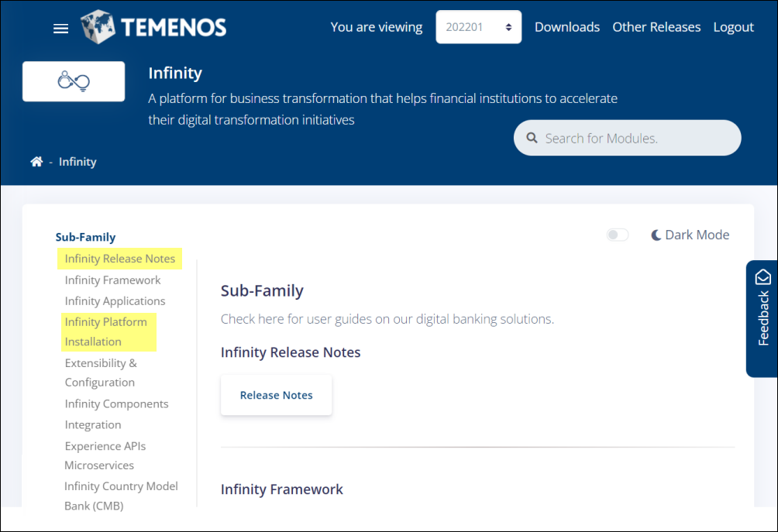778x532 pixels.
Task: Click the stepper arrows beside 202201
Action: pos(509,26)
